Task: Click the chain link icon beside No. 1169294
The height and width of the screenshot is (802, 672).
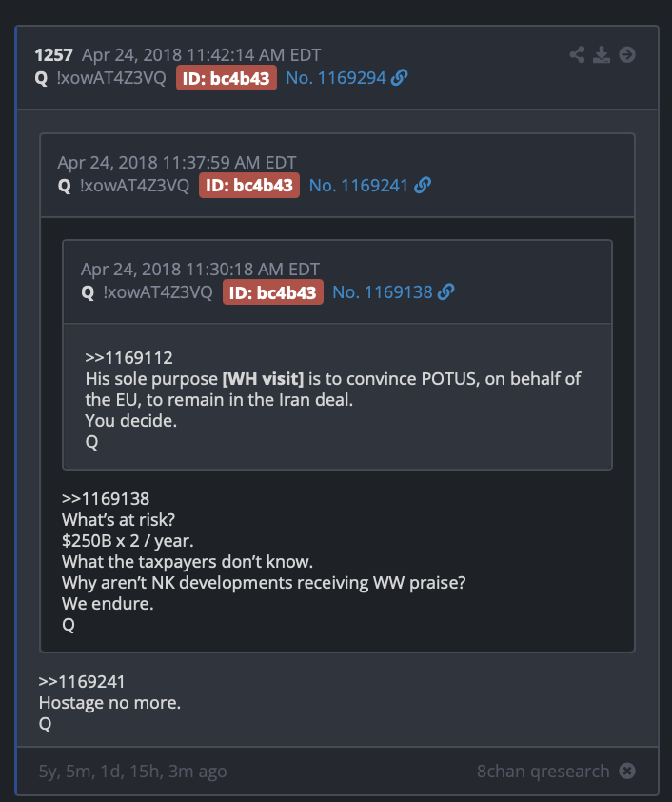Action: click(x=399, y=78)
